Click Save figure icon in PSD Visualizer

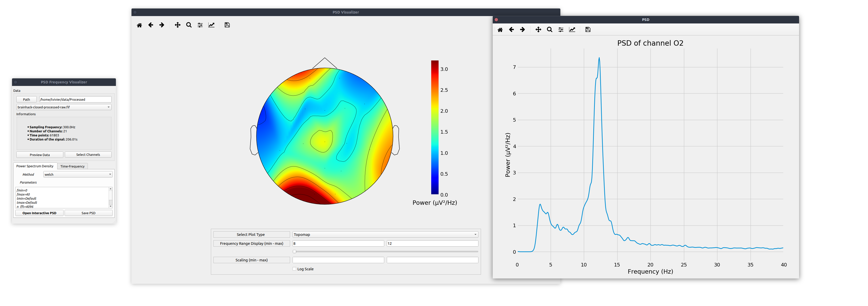point(227,25)
